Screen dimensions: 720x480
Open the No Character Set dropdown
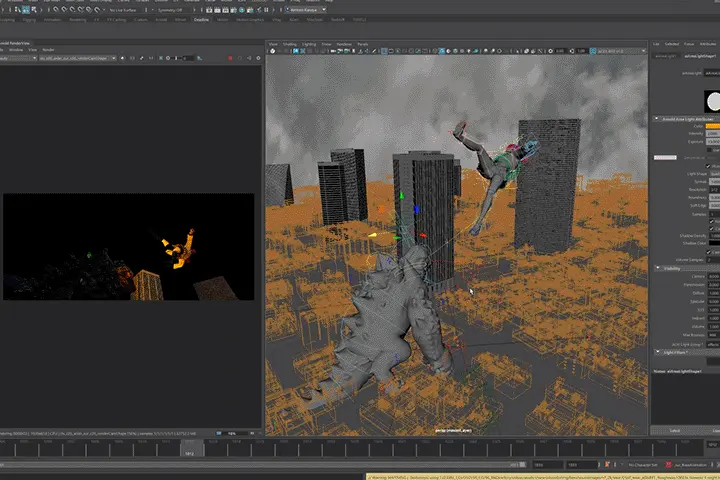click(x=642, y=465)
